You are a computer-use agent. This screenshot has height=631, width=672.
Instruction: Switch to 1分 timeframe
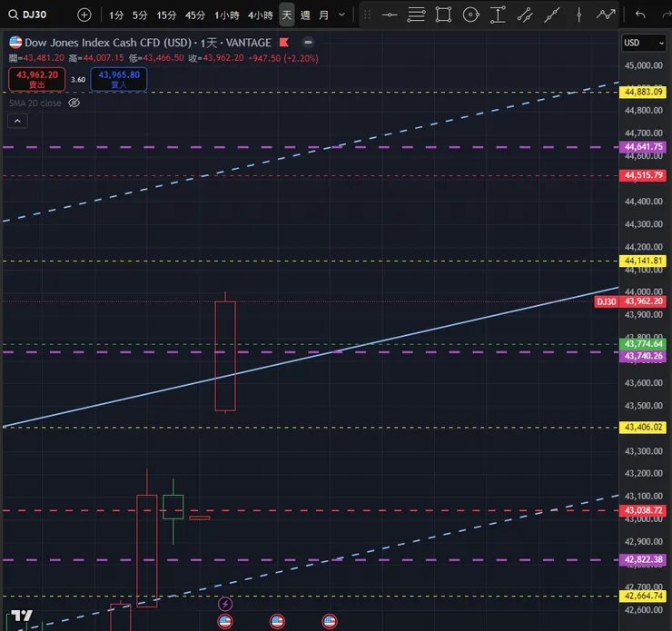(116, 15)
